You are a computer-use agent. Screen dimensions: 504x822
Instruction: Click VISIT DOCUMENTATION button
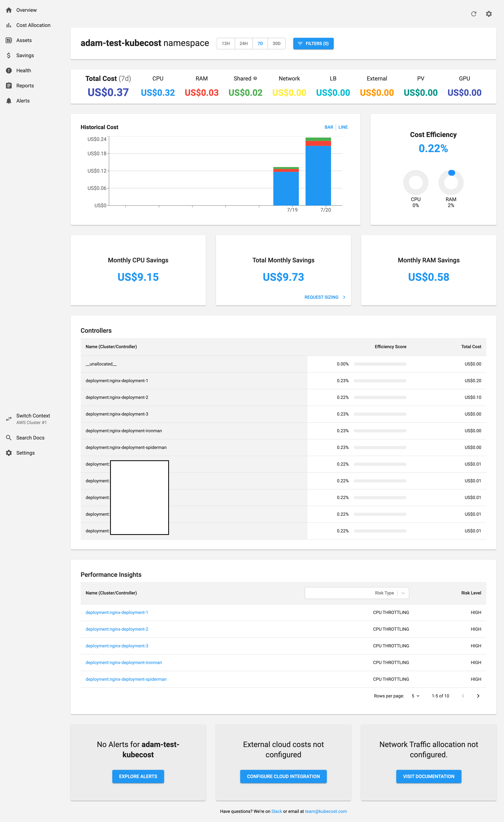pyautogui.click(x=429, y=776)
